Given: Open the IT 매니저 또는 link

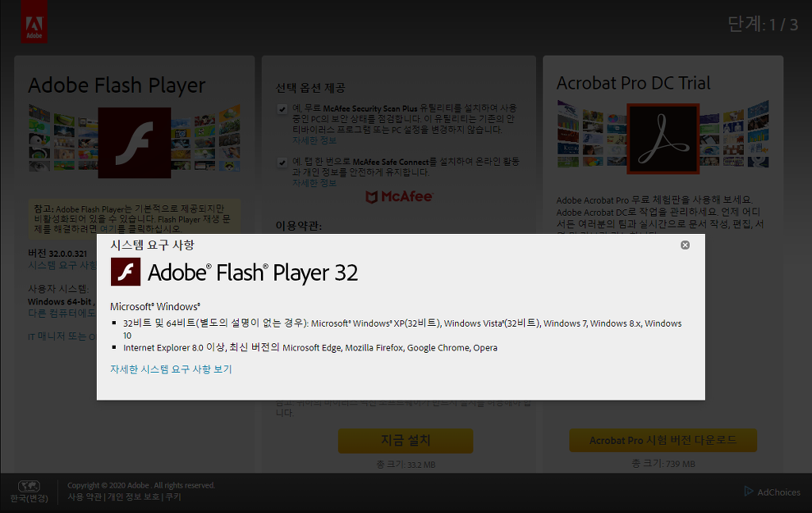Looking at the screenshot, I should pyautogui.click(x=62, y=336).
